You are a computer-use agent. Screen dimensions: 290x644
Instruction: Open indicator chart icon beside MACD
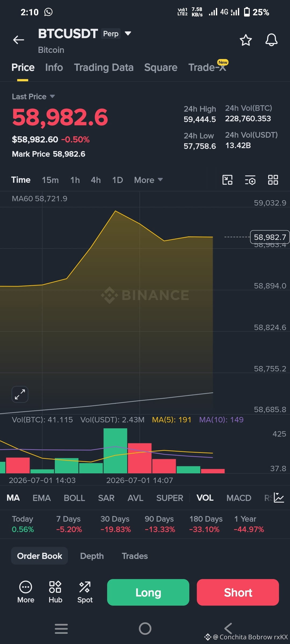point(279,498)
